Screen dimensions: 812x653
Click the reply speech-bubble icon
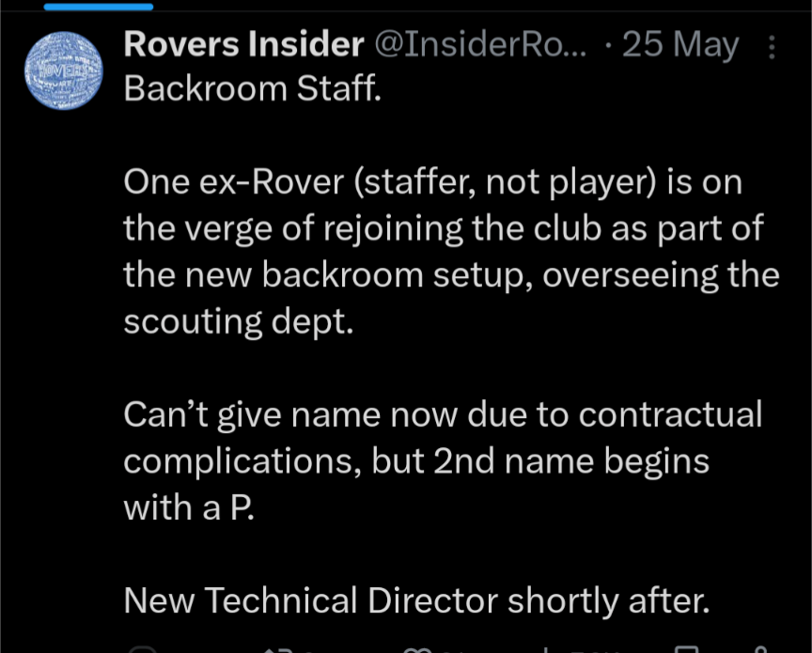[x=142, y=650]
